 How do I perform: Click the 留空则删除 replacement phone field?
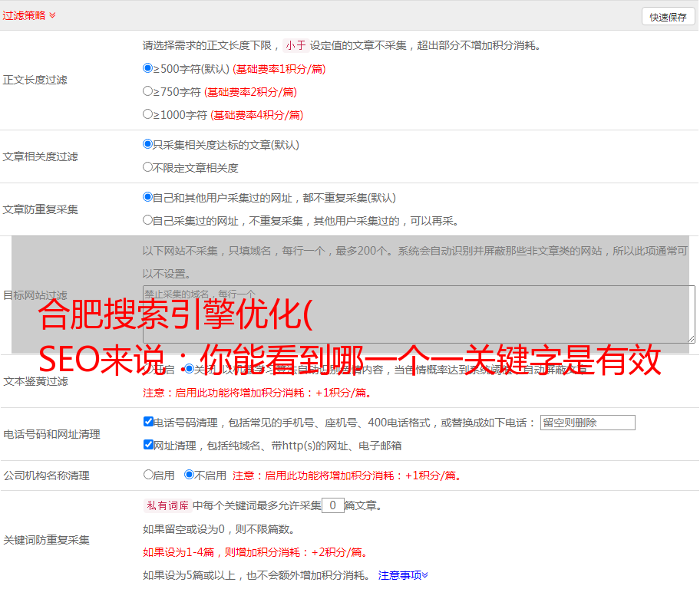tap(587, 423)
